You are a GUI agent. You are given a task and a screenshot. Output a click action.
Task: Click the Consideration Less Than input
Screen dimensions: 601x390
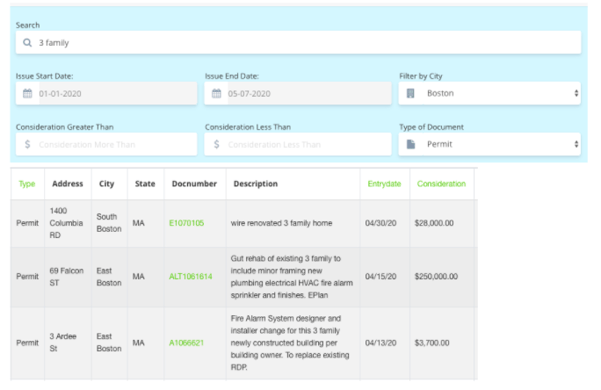pos(298,144)
